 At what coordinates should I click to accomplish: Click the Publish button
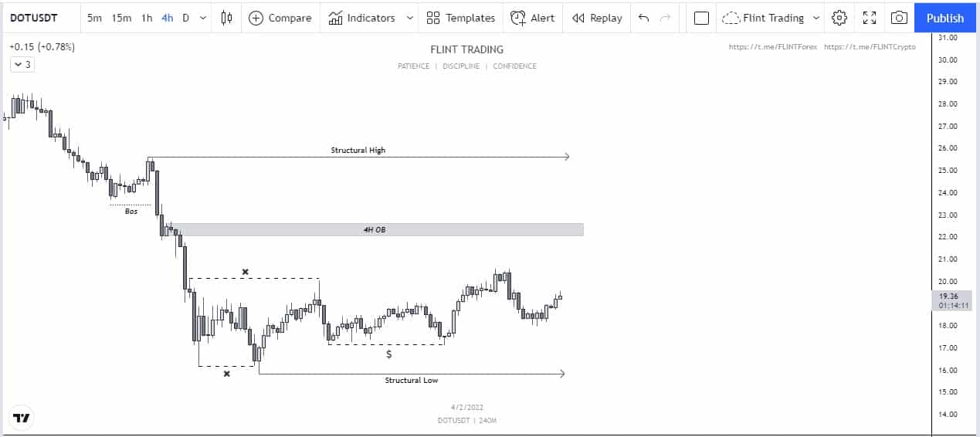(x=945, y=18)
